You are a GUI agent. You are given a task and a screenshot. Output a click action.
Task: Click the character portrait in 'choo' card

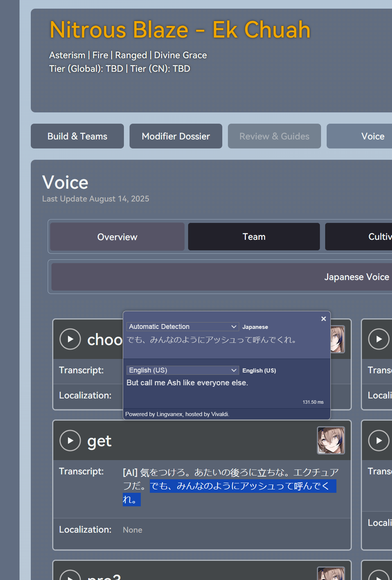tap(338, 339)
